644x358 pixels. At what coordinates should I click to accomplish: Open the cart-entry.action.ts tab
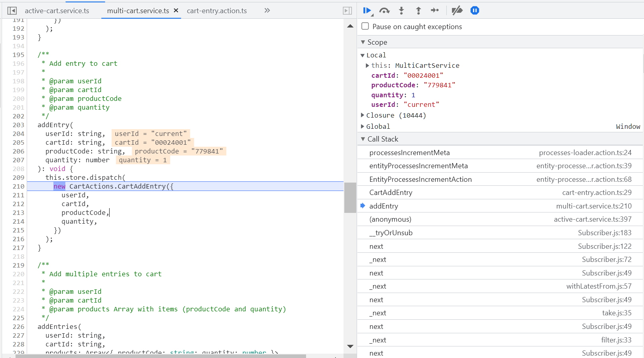pyautogui.click(x=217, y=11)
